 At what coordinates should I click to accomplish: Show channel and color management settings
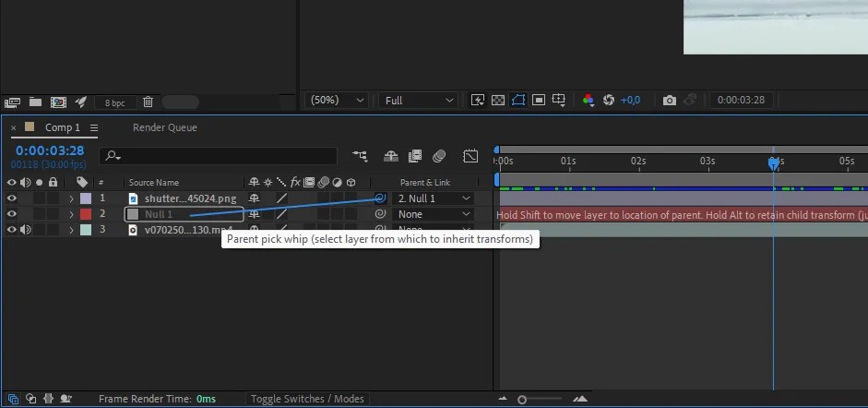pyautogui.click(x=588, y=101)
